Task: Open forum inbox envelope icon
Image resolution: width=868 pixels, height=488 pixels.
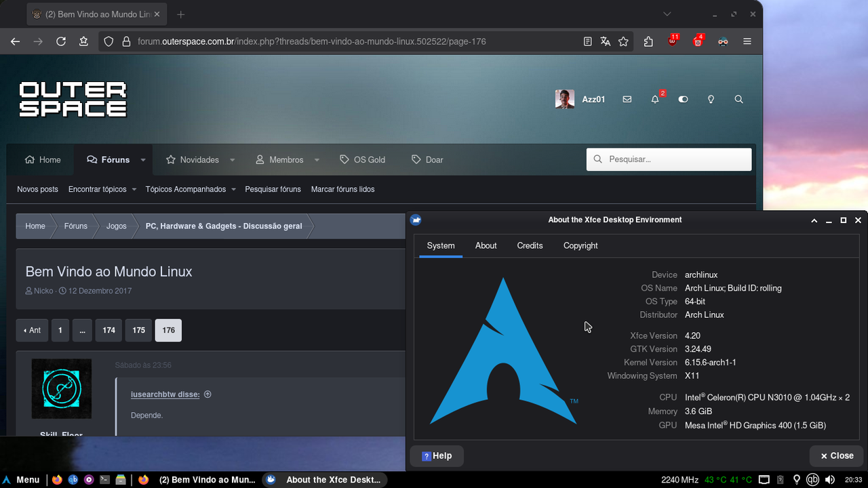Action: pos(627,99)
